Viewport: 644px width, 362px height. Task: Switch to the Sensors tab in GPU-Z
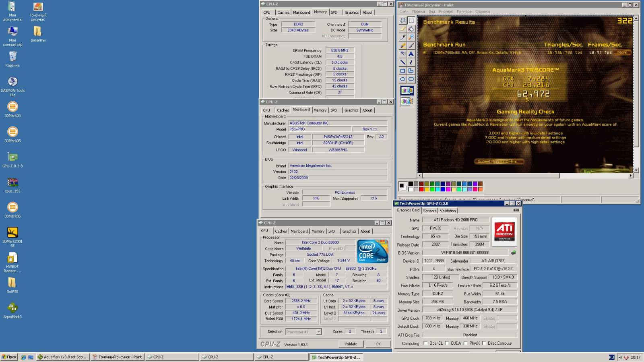pos(429,211)
